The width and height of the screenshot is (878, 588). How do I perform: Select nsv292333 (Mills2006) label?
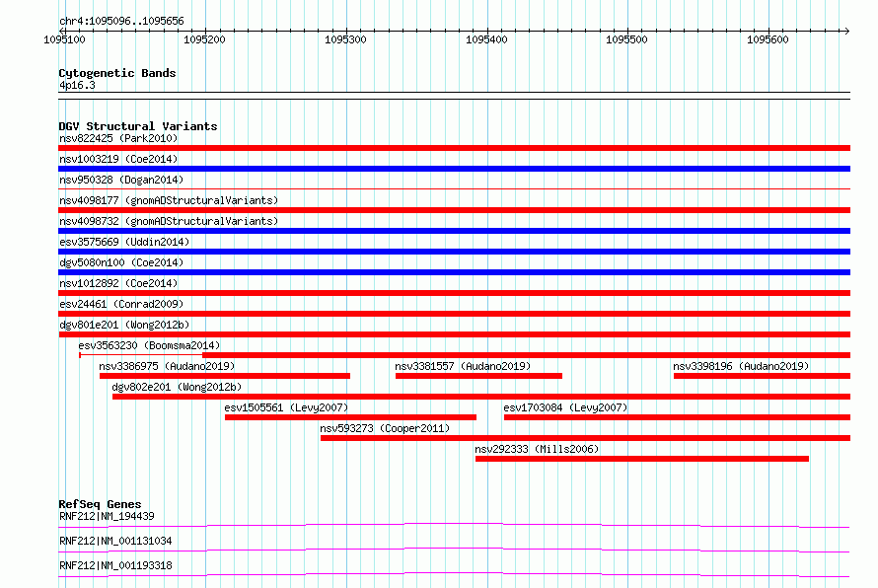pyautogui.click(x=537, y=449)
